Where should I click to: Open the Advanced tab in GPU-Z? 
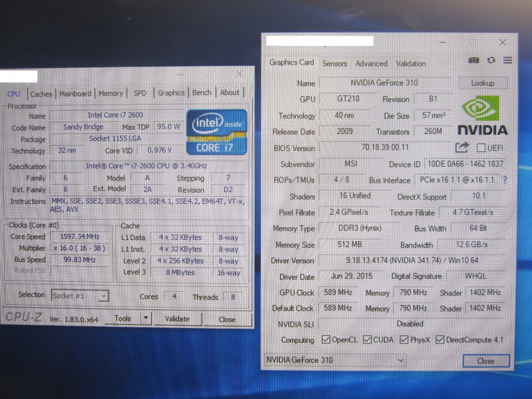point(371,63)
